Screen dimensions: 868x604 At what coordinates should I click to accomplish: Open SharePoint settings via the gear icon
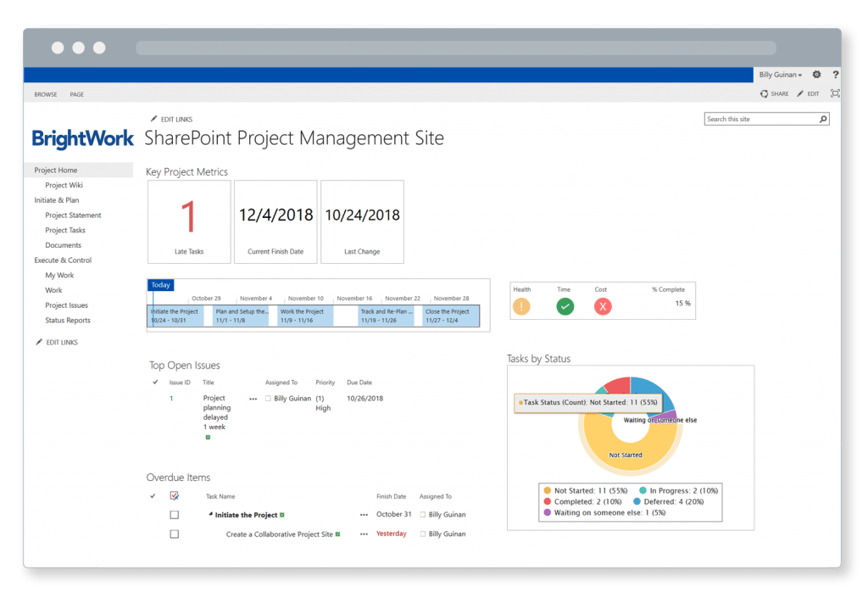click(815, 75)
